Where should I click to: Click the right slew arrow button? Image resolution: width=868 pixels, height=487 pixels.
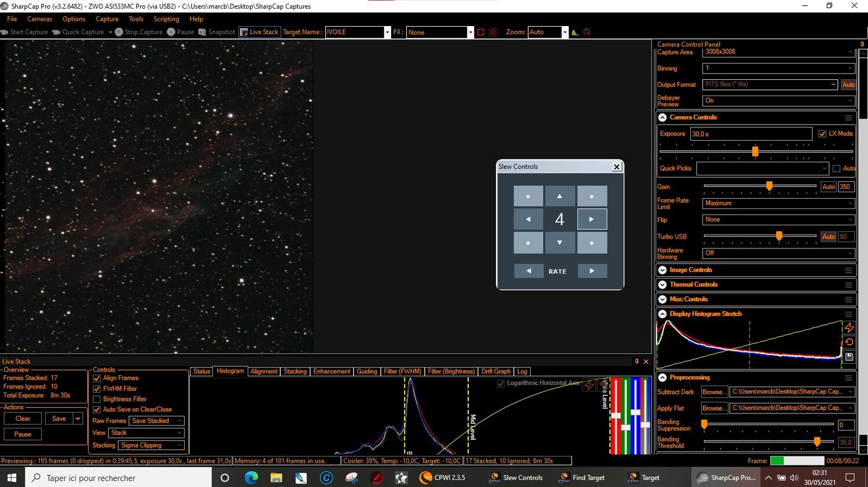pos(591,219)
